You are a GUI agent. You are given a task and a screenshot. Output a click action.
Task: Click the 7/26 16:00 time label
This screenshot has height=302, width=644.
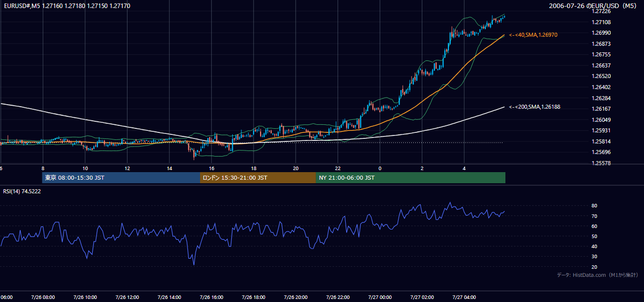pos(211,297)
